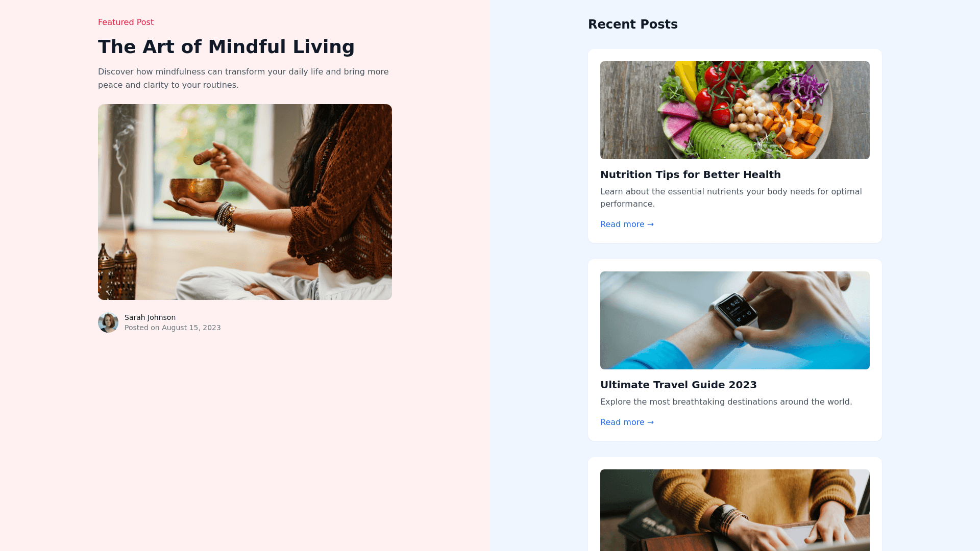Click the breathtaking destinations description text
Image resolution: width=980 pixels, height=551 pixels.
(x=726, y=402)
